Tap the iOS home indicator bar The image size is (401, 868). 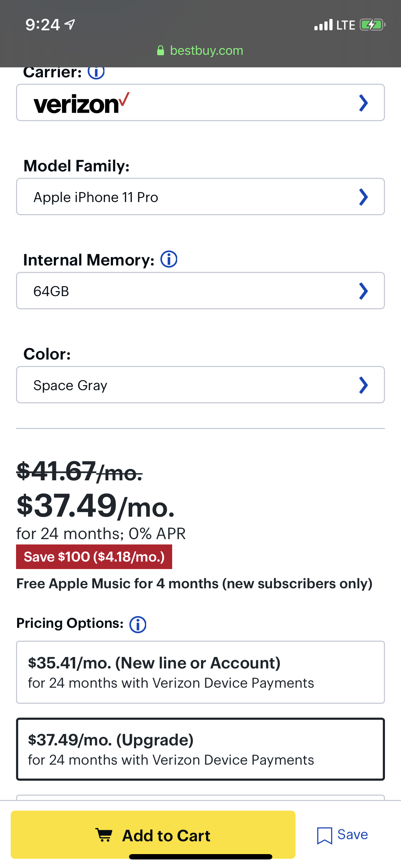200,857
